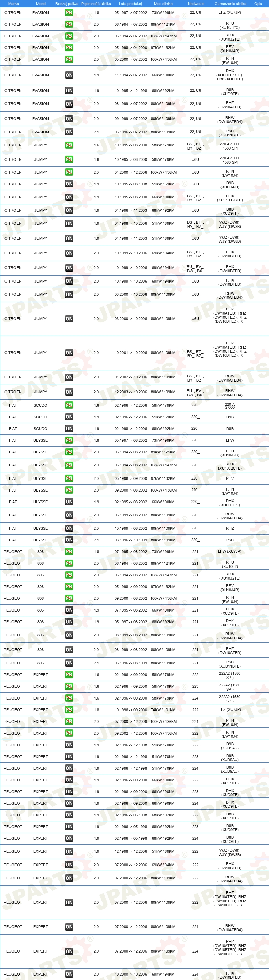Click the Nadwozie column header
The height and width of the screenshot is (980, 269).
[x=196, y=4]
